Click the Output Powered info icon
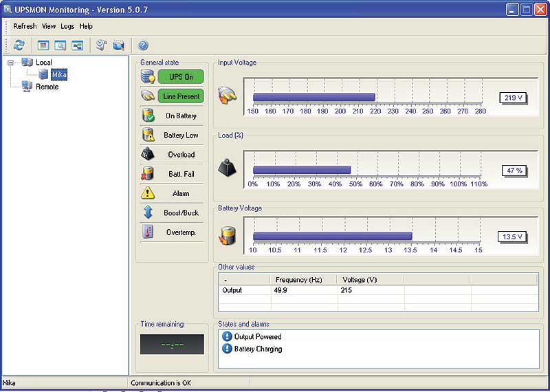Viewport: 550px width, 392px height. 227,336
